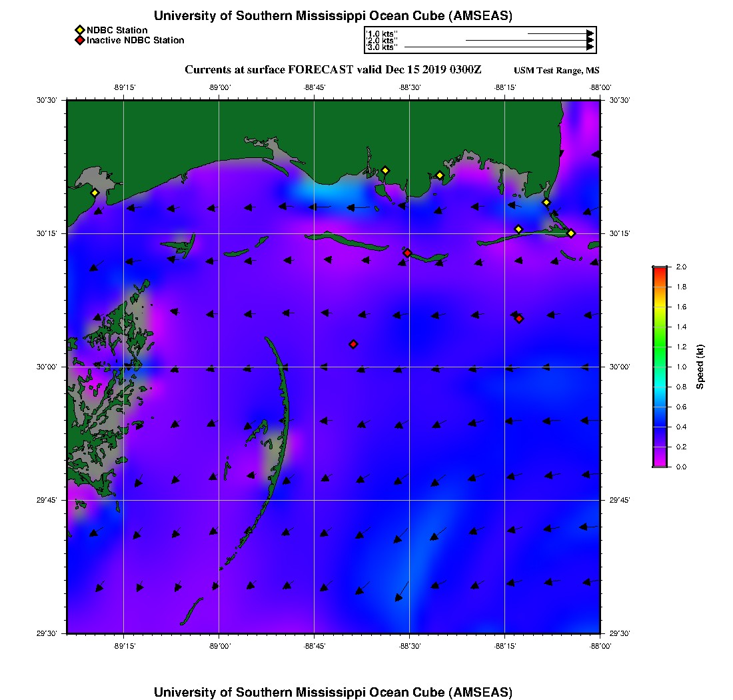Click the top axis label -89'00'

220,87
